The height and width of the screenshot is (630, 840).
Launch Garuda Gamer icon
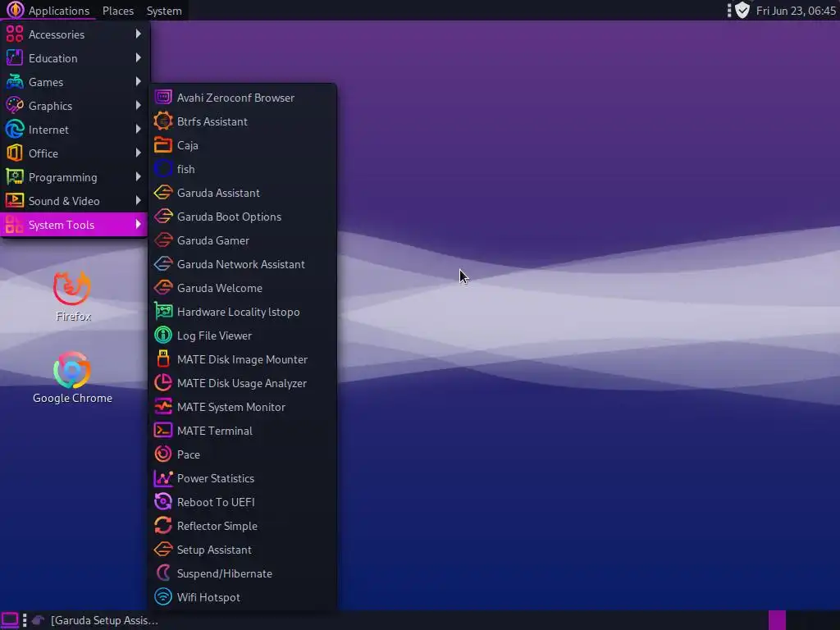point(163,240)
